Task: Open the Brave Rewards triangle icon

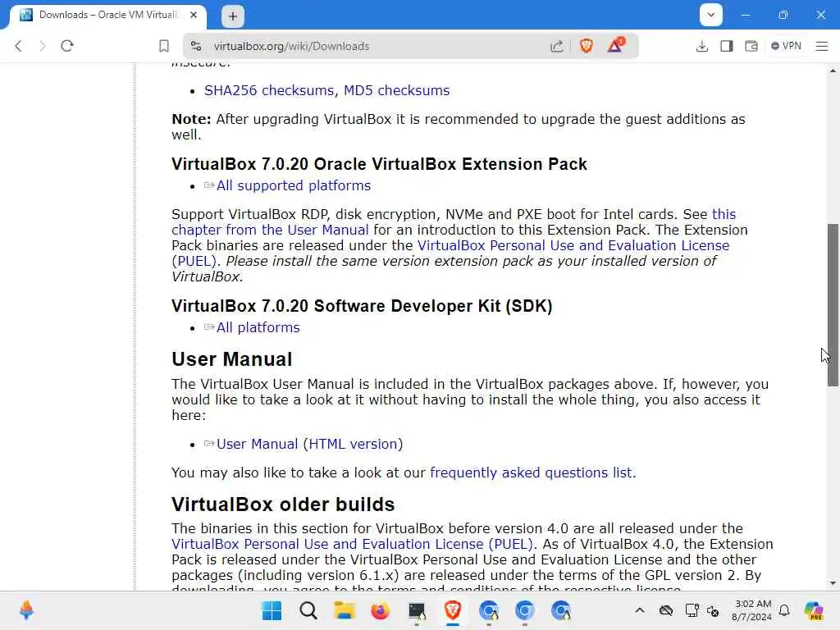Action: tap(615, 45)
